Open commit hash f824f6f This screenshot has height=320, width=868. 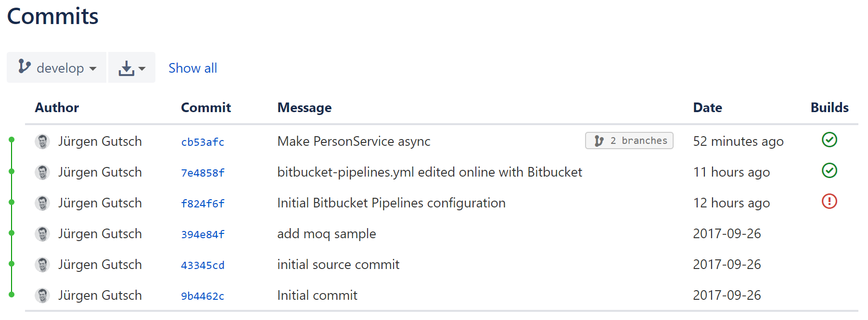click(203, 204)
